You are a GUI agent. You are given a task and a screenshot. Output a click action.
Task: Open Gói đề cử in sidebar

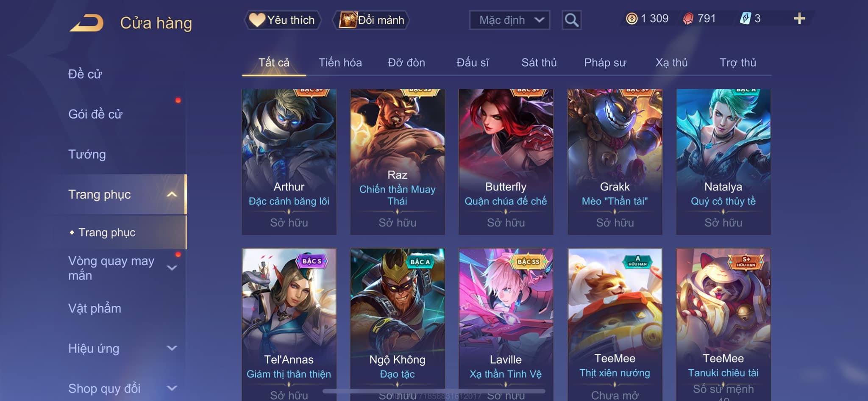[x=95, y=114]
